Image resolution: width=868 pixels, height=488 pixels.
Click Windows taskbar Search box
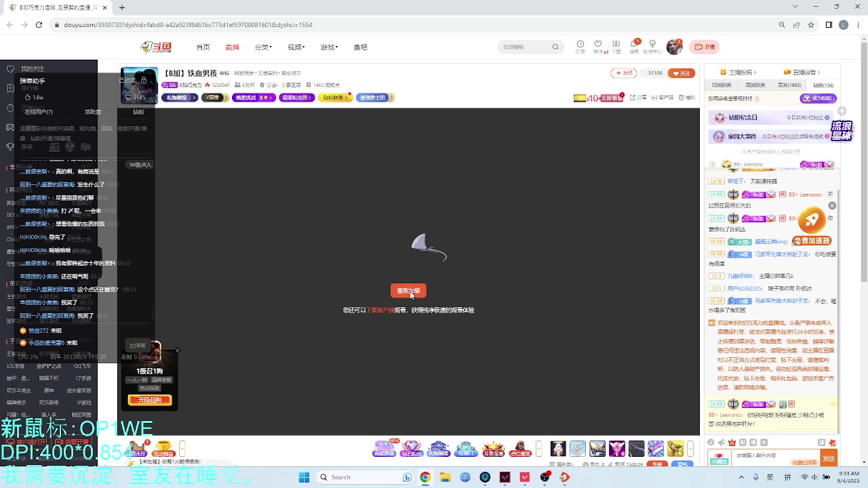point(365,477)
